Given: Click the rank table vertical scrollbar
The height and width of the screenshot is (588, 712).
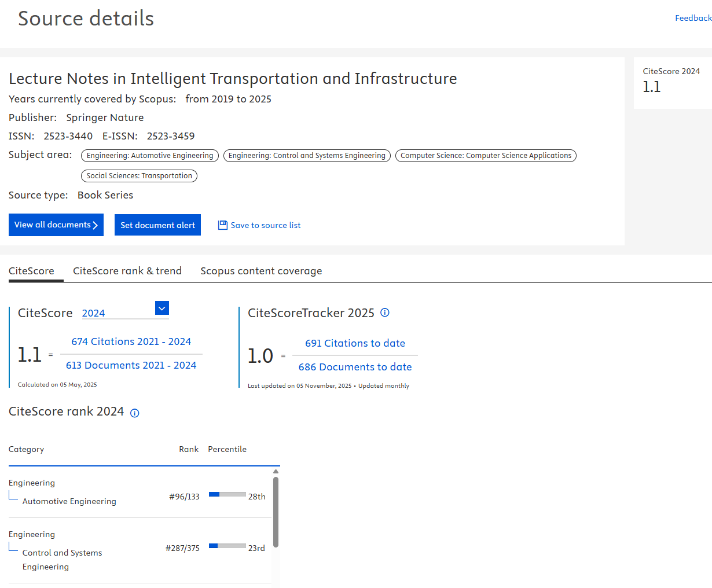Looking at the screenshot, I should tap(276, 512).
